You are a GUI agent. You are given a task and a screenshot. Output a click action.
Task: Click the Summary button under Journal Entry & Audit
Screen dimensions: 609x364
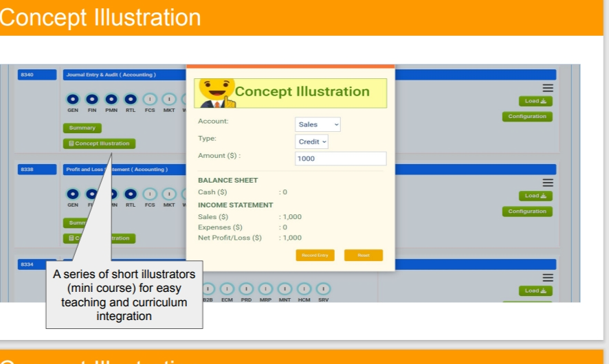click(x=82, y=128)
